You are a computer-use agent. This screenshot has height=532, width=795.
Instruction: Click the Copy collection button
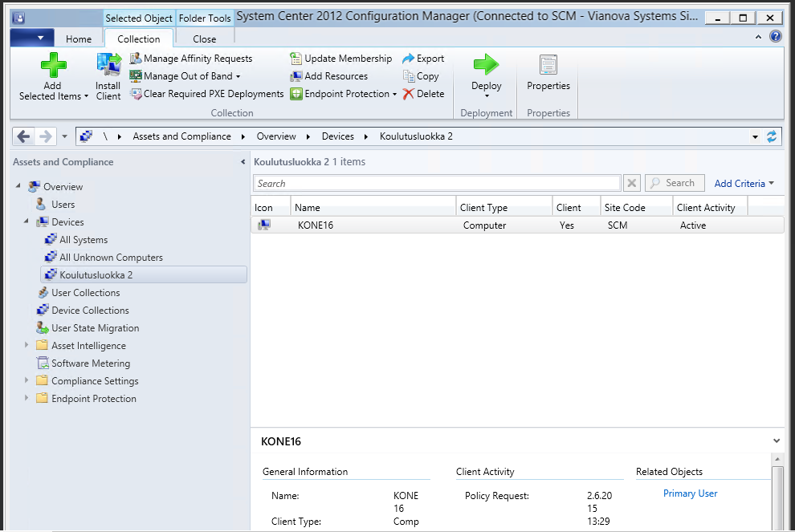(421, 76)
